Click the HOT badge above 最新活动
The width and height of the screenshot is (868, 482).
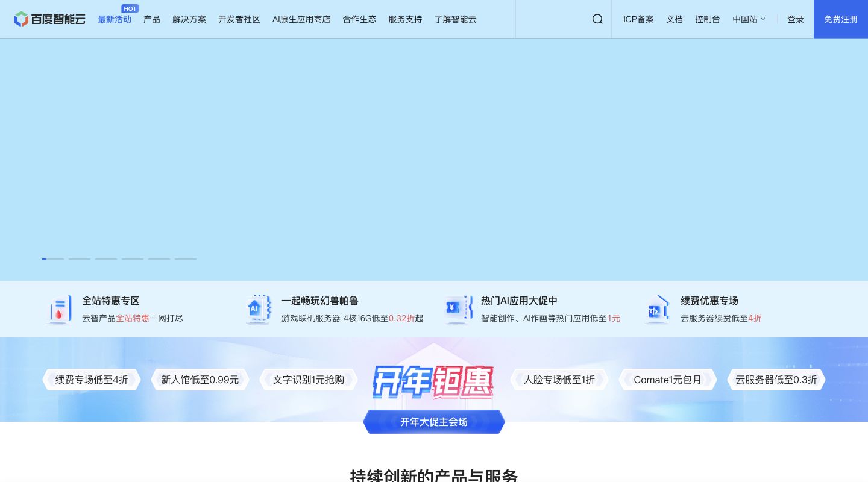[130, 8]
